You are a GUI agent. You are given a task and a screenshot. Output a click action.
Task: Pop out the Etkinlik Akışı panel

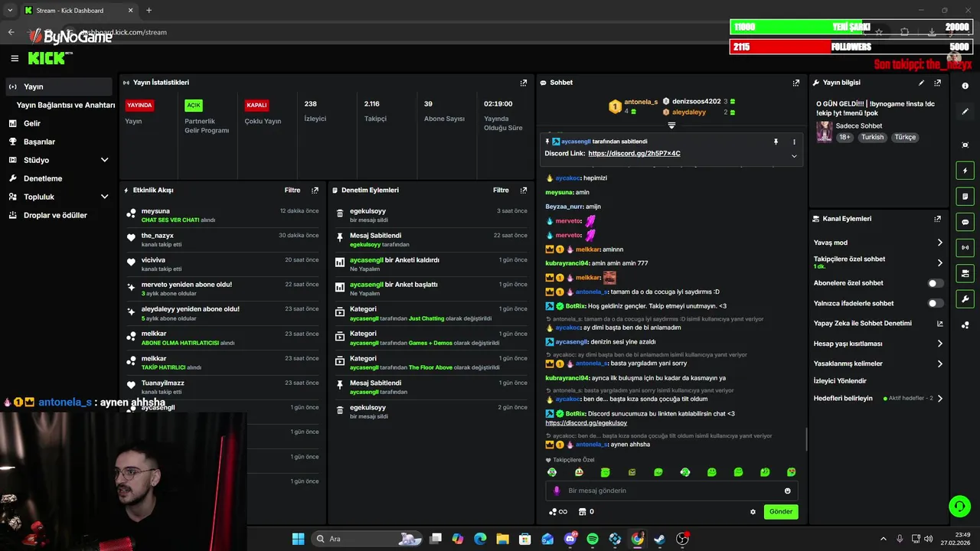pyautogui.click(x=315, y=190)
